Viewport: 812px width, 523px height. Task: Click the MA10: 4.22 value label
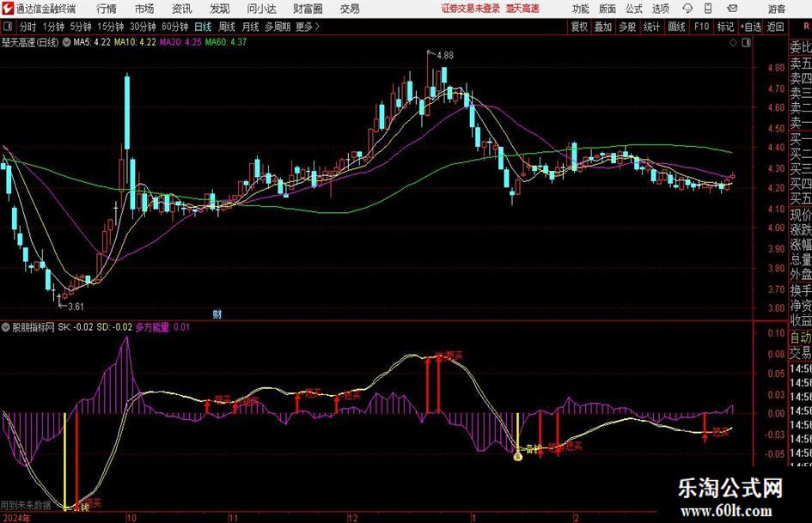click(135, 42)
